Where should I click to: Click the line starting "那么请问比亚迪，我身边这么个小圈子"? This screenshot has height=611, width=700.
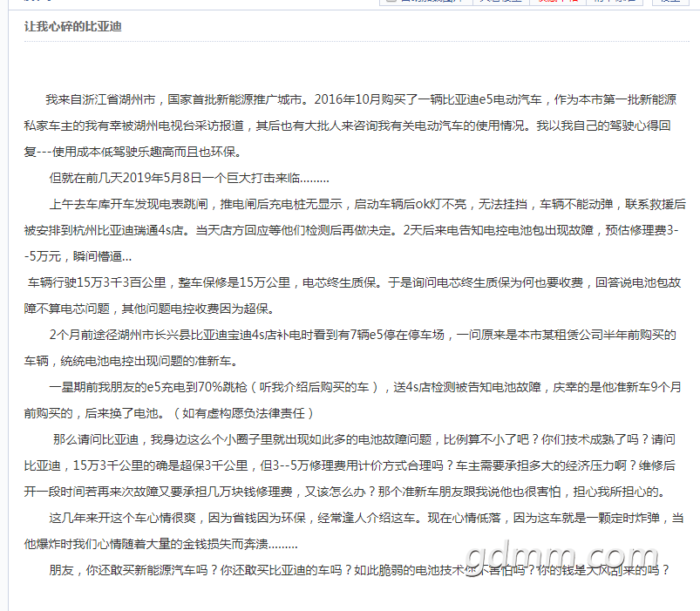click(x=364, y=439)
